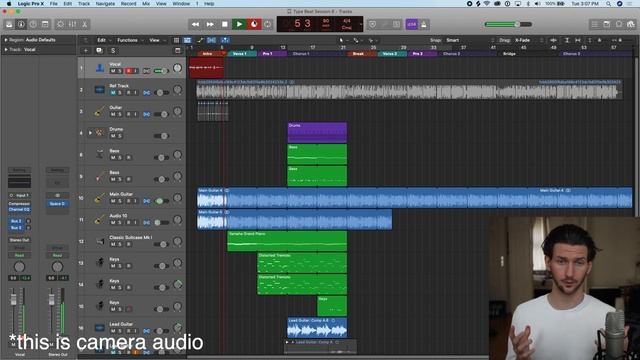Toggle the purple Count-in button
This screenshot has height=360, width=640.
click(411, 24)
